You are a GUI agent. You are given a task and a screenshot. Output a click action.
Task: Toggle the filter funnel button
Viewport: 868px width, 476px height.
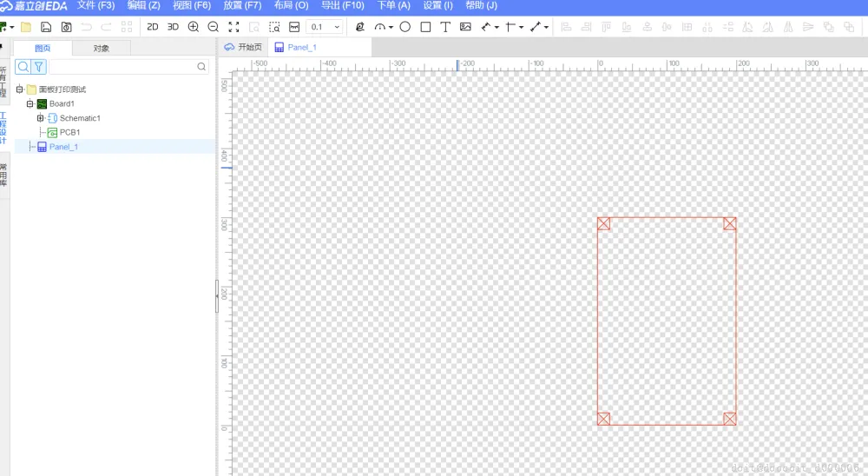[39, 67]
